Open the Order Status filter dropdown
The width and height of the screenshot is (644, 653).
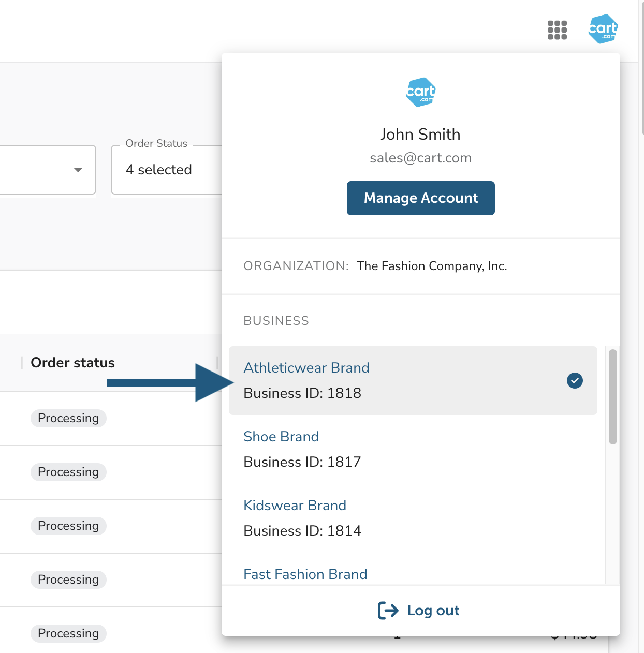coord(166,170)
